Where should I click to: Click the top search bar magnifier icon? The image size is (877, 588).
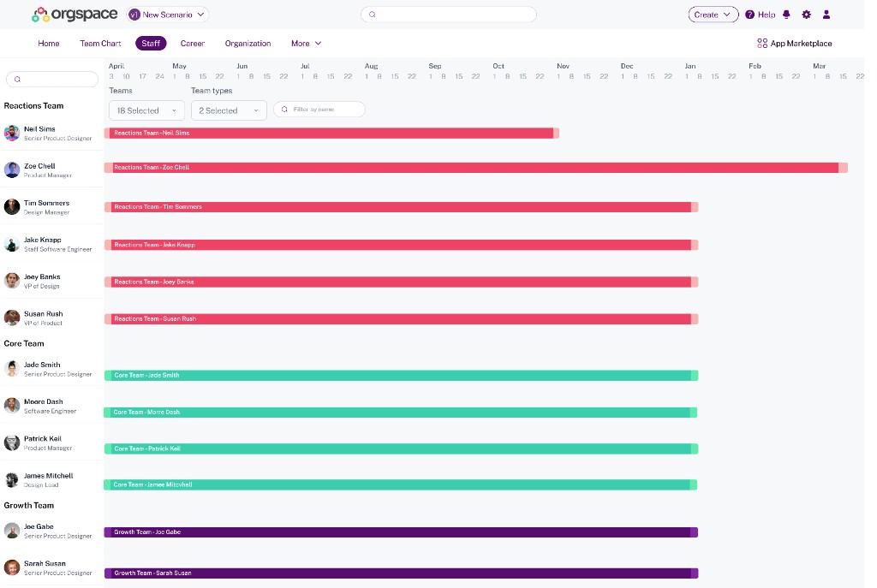click(372, 15)
